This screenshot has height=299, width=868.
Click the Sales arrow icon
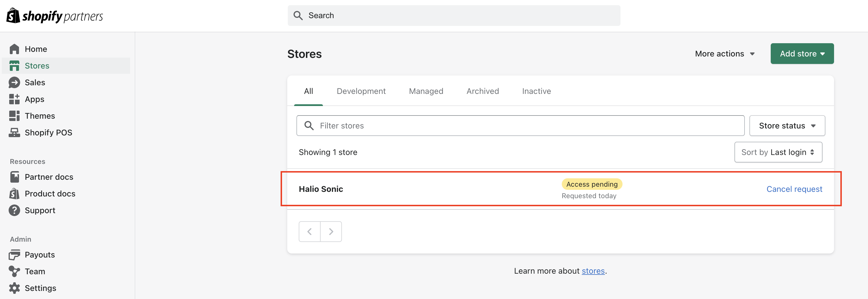14,83
